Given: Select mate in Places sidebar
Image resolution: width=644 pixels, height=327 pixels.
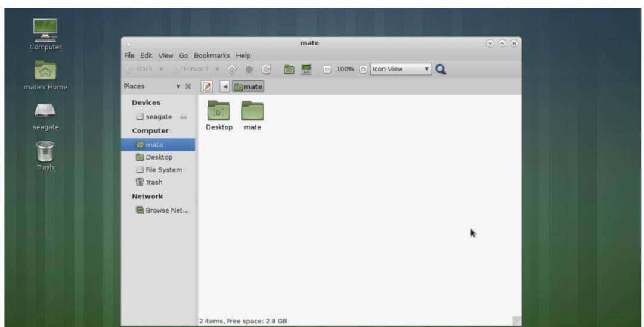Looking at the screenshot, I should click(158, 145).
